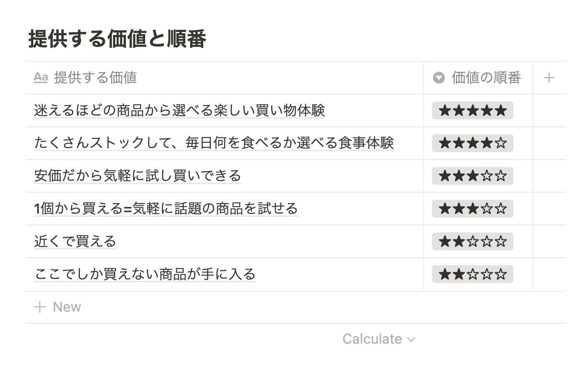The width and height of the screenshot is (588, 369).
Task: Click the select-type icon beside 価値の順番
Action: pyautogui.click(x=439, y=78)
